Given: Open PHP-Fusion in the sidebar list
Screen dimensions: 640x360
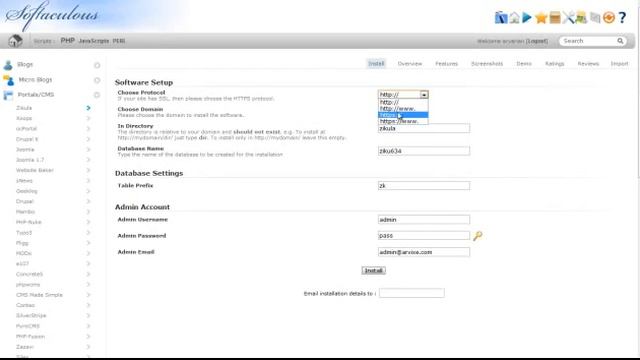Looking at the screenshot, I should tap(30, 336).
